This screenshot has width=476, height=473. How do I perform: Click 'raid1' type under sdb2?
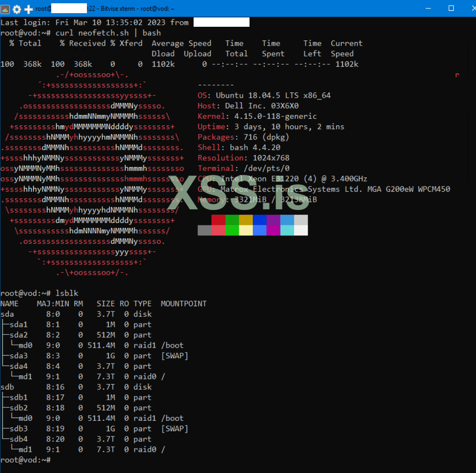(145, 419)
